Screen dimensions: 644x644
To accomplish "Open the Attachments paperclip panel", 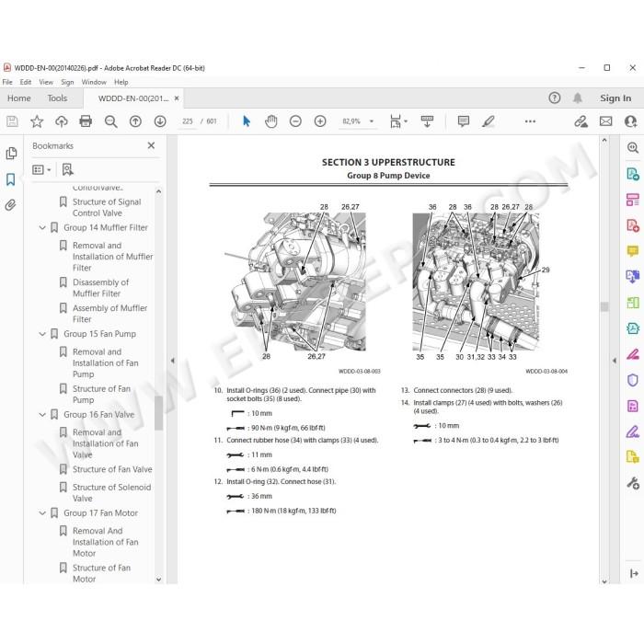I will point(11,205).
